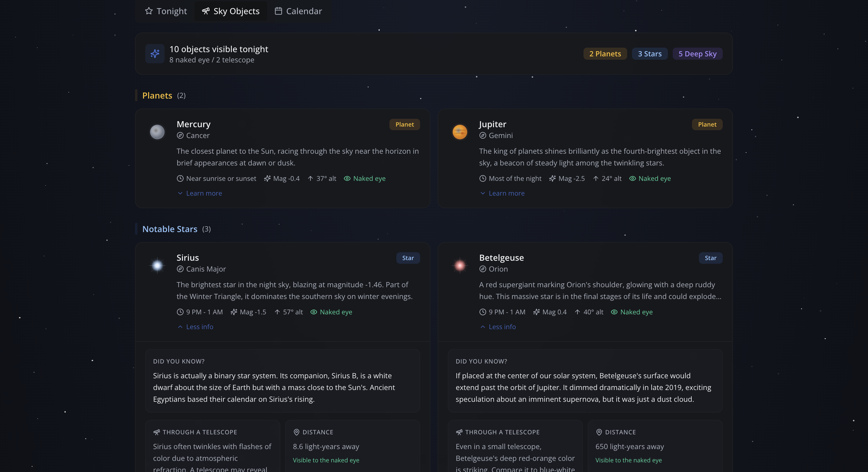Screen dimensions: 868x472
Task: Click the Mercury planet icon
Action: point(157,132)
